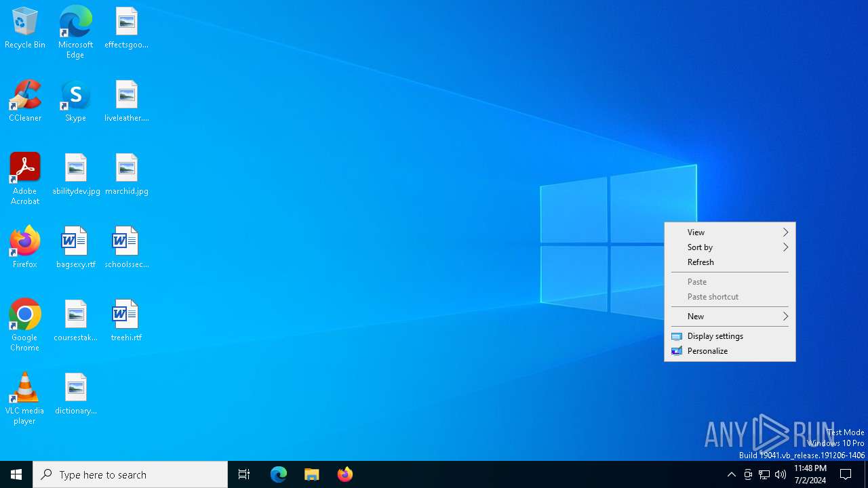Select the Skype desktop shortcut
The image size is (868, 488).
pos(75,102)
